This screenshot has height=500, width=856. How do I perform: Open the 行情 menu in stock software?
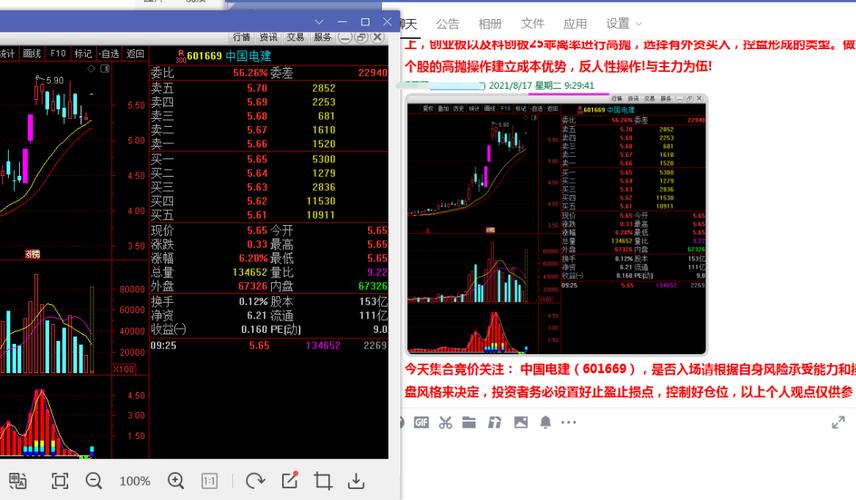click(x=241, y=37)
